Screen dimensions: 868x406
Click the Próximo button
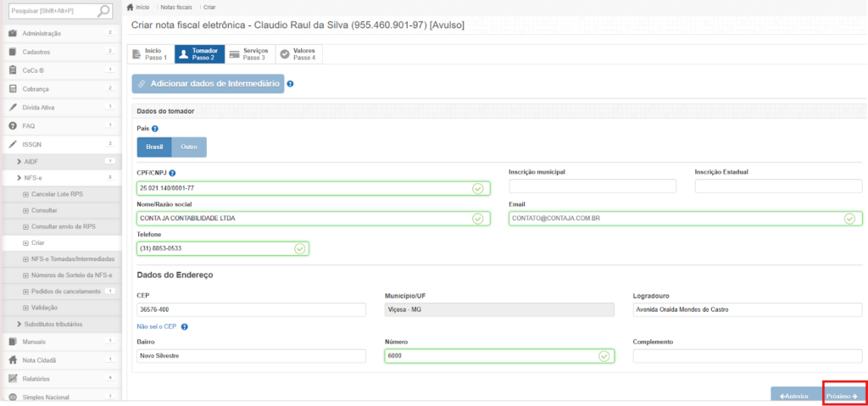click(843, 395)
